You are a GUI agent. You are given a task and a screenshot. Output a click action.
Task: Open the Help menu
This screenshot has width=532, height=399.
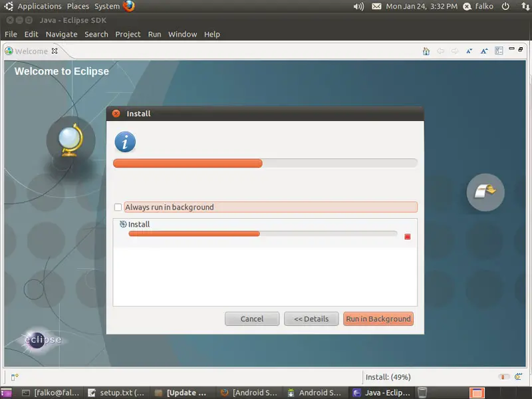coord(212,35)
